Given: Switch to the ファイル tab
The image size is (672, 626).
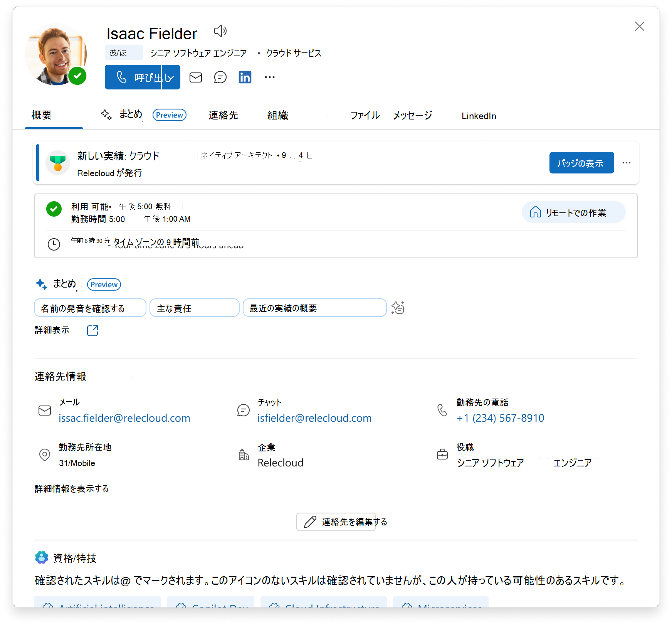Looking at the screenshot, I should click(x=365, y=115).
